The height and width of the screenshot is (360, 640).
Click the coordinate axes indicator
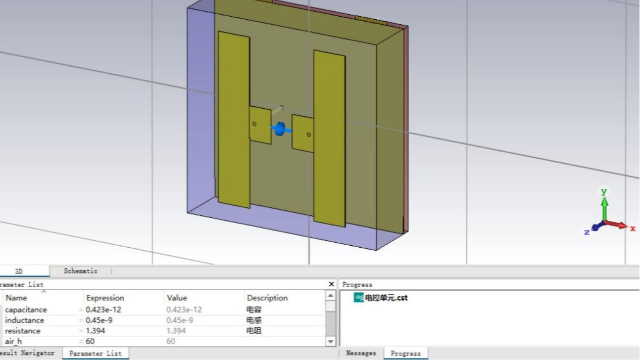pos(610,212)
